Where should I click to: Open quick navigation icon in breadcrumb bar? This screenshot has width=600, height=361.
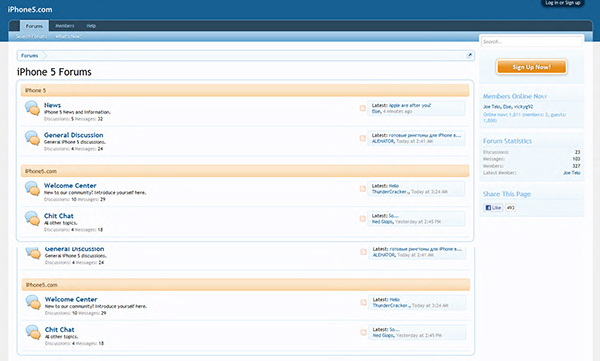click(469, 56)
